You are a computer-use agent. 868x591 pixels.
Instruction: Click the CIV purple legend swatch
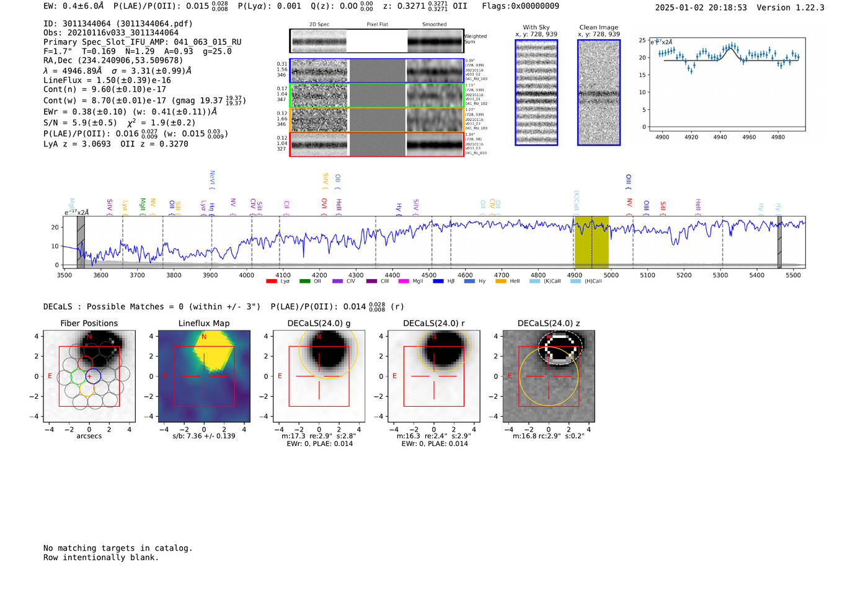pos(337,282)
